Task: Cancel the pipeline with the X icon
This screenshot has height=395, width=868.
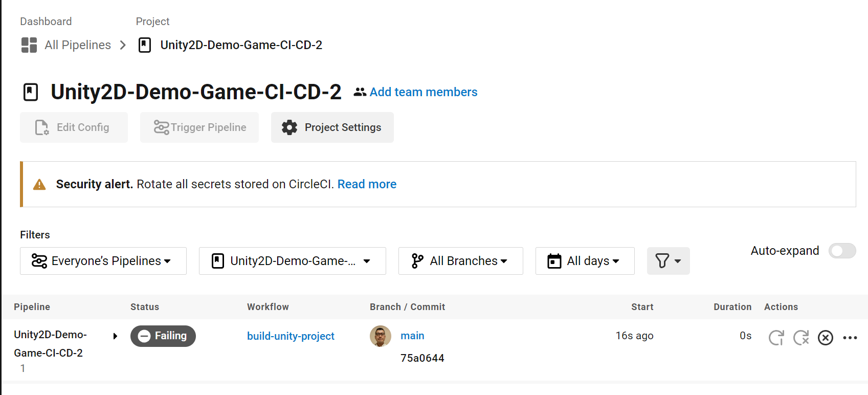Action: 825,338
